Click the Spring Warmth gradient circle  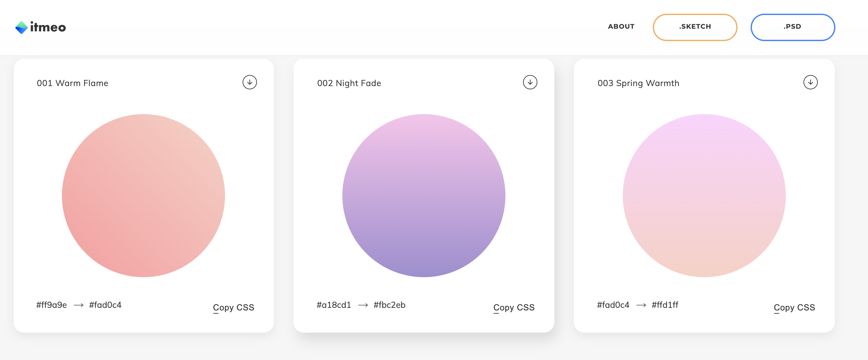coord(704,196)
